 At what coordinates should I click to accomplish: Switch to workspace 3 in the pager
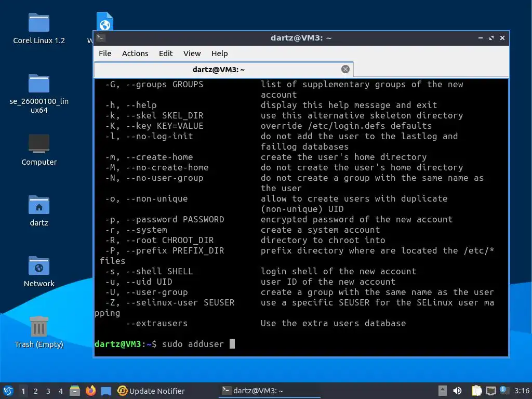[48, 391]
